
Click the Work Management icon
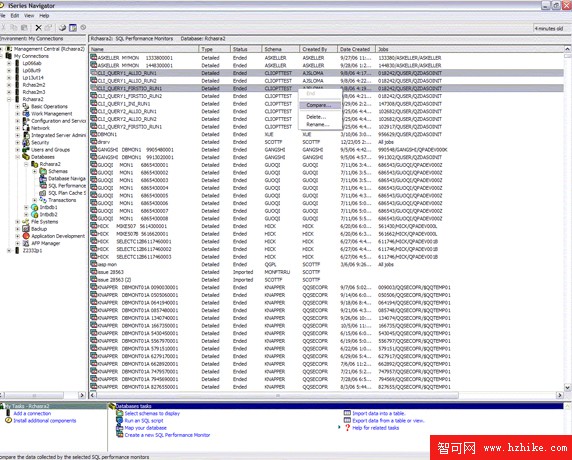(26, 114)
